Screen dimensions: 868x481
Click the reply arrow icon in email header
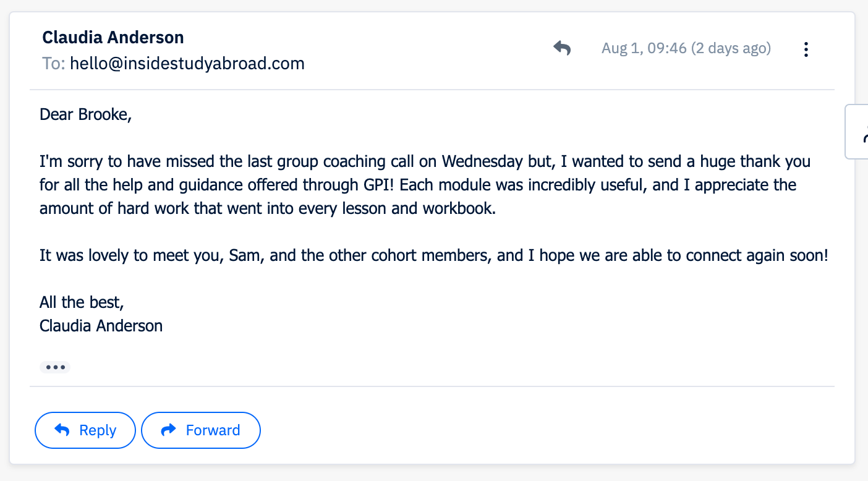click(561, 48)
